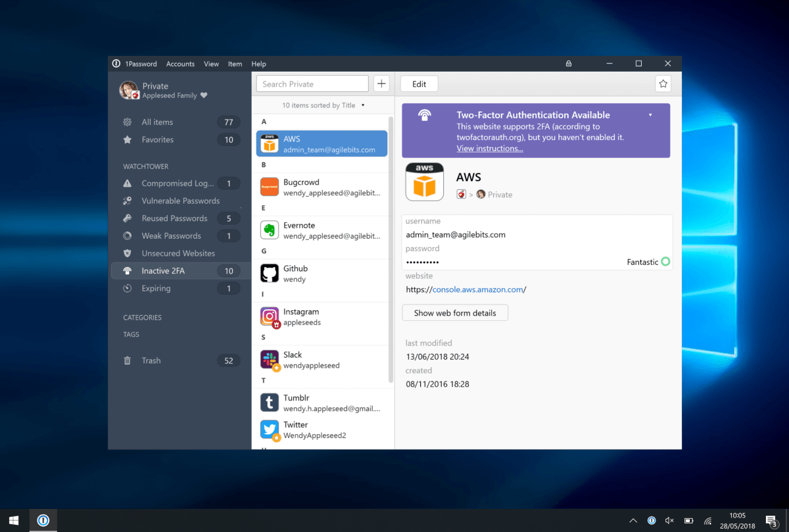Click in the Search Private field
This screenshot has width=789, height=532.
pyautogui.click(x=312, y=84)
